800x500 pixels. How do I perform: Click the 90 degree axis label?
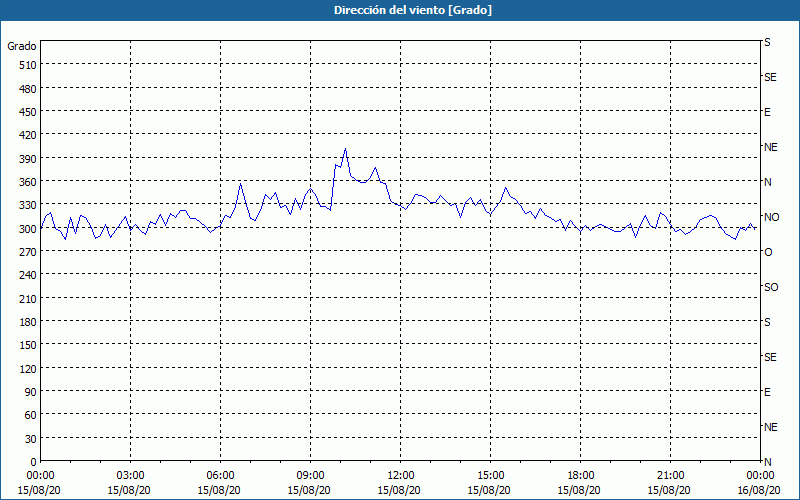[x=31, y=391]
